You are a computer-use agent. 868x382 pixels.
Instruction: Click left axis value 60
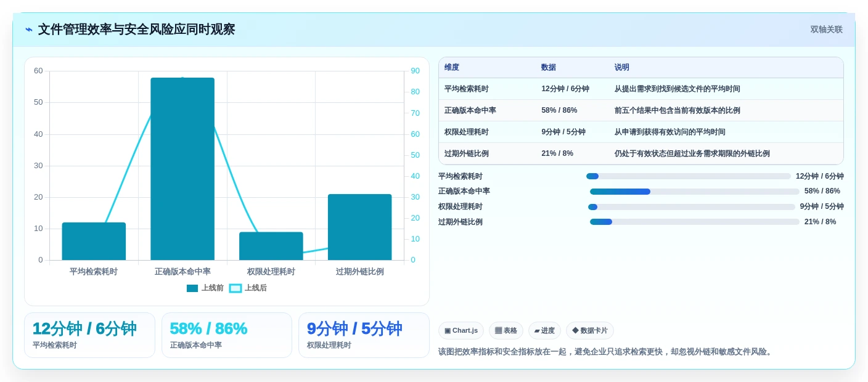[x=38, y=71]
